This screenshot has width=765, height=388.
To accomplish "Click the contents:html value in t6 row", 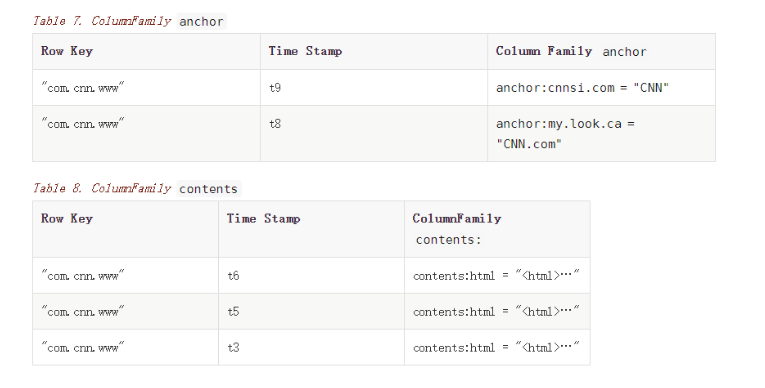I will click(x=496, y=275).
